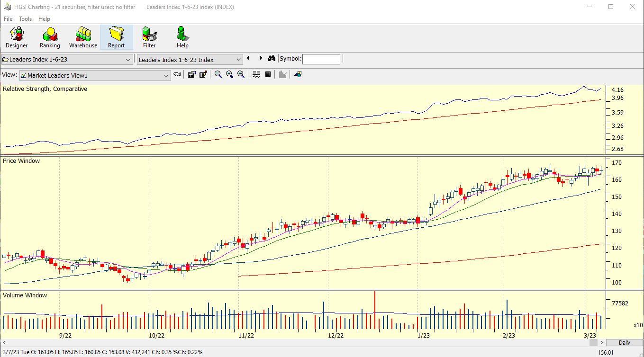644x357 pixels.
Task: Click the 170 price axis value
Action: click(617, 163)
